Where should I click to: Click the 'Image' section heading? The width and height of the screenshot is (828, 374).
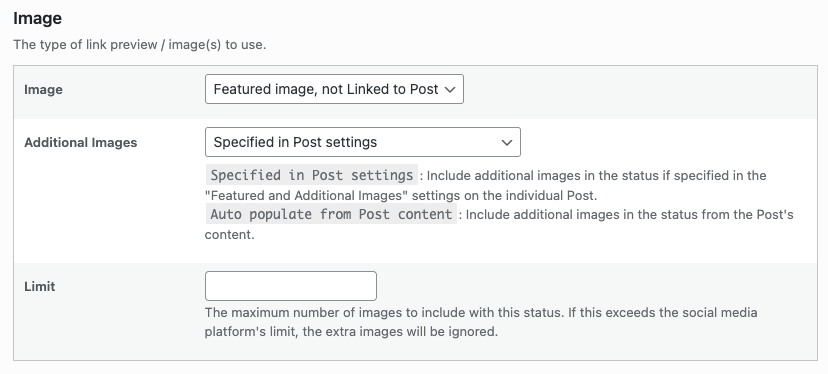click(x=37, y=18)
